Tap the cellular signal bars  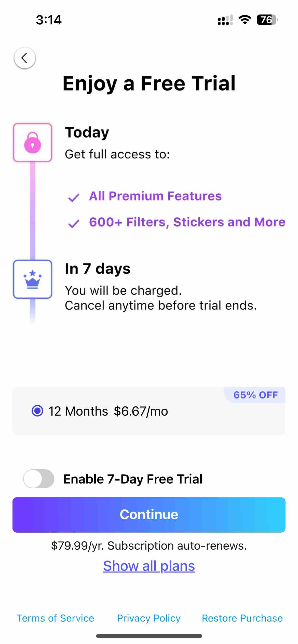(225, 20)
